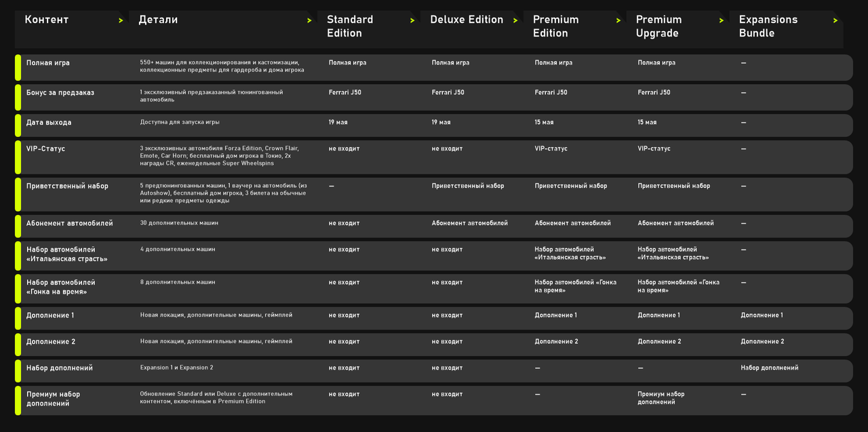Click the VIP details mentioning Forza Edition
The width and height of the screenshot is (868, 432).
[x=219, y=156]
